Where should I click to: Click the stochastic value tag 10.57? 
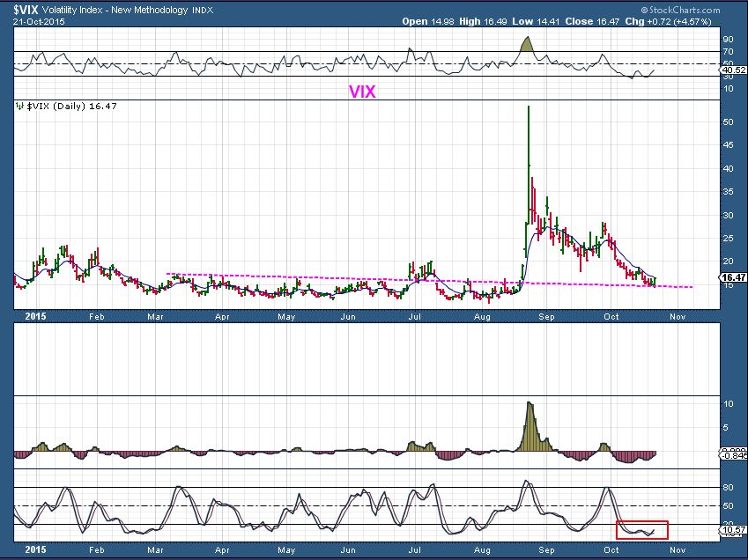[734, 530]
